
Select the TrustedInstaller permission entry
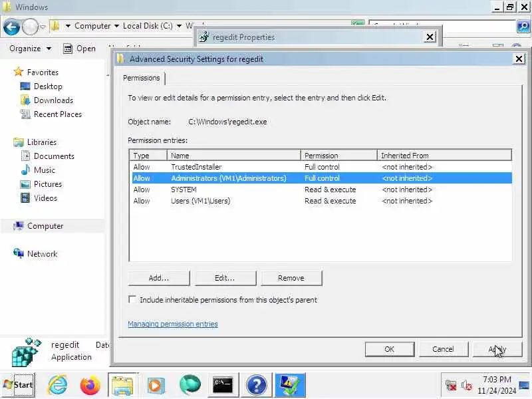[x=322, y=167]
